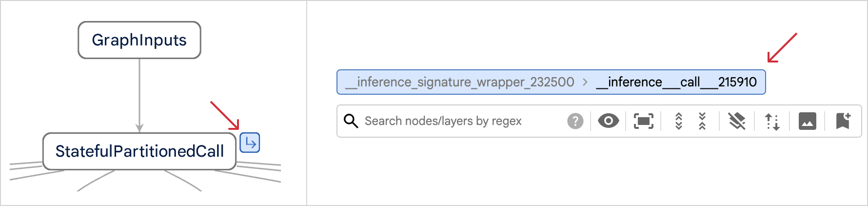
Task: Select the GraphInputs node
Action: [139, 40]
